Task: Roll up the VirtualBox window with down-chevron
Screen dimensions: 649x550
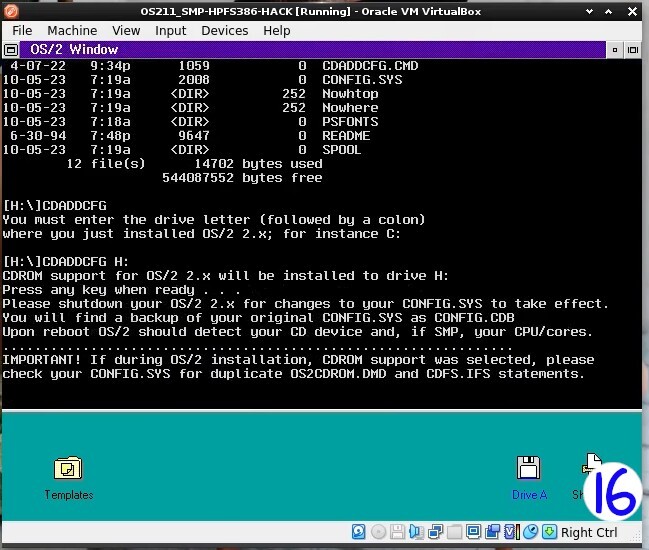Action: pos(589,12)
